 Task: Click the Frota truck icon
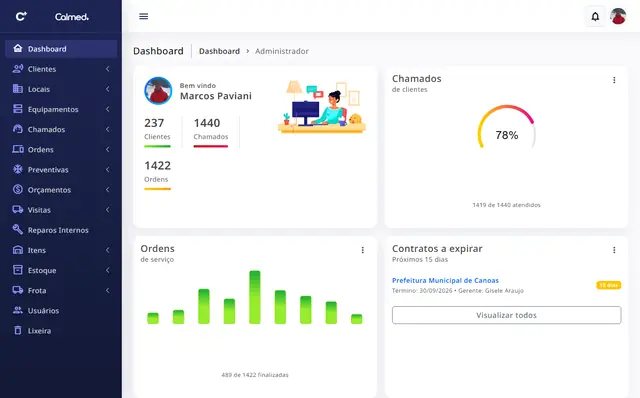(18, 290)
